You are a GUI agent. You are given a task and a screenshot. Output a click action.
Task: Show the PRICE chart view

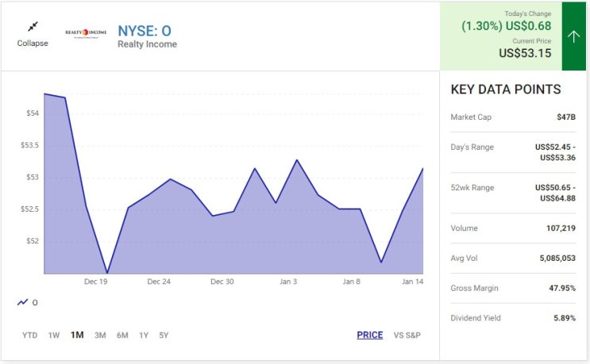369,335
